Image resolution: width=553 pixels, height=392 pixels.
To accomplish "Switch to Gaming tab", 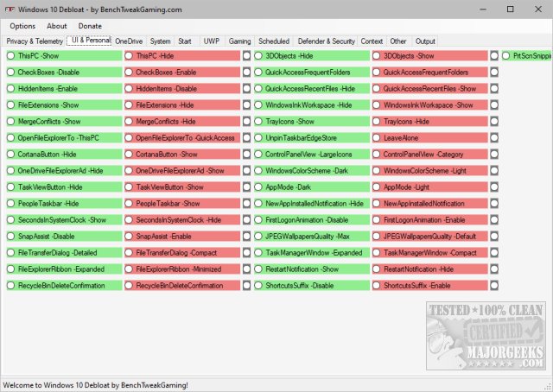I will tap(240, 41).
